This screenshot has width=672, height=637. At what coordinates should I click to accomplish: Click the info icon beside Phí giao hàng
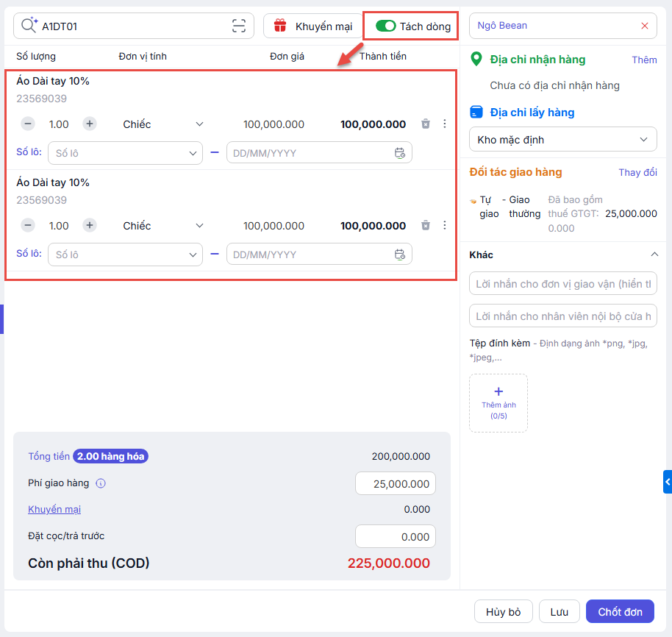[x=101, y=483]
